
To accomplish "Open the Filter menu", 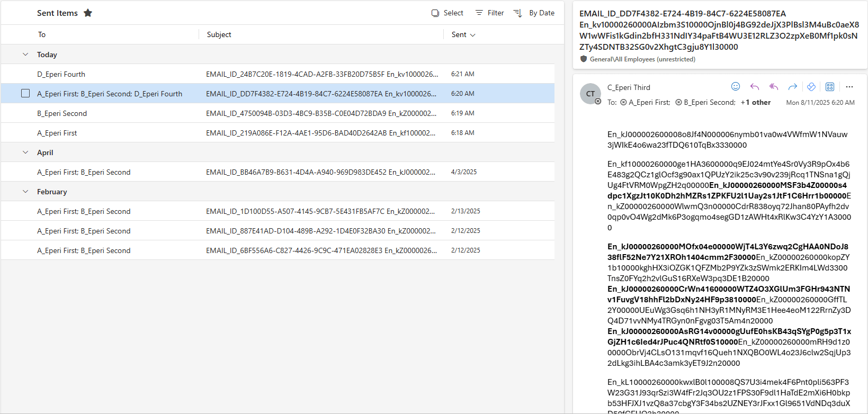I will click(x=490, y=13).
